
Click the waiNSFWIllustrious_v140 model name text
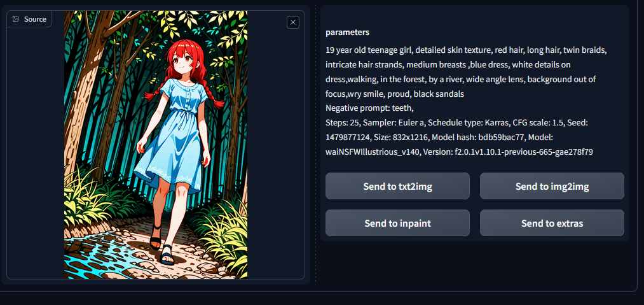click(x=372, y=152)
